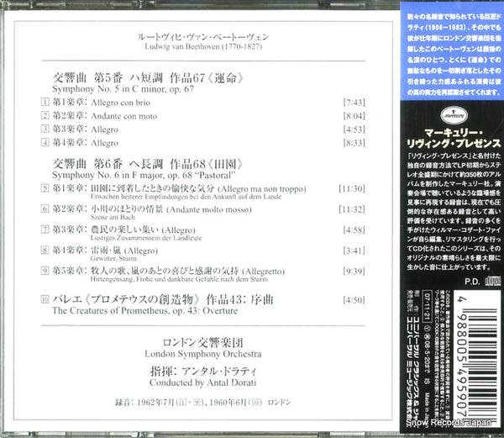Image resolution: width=504 pixels, height=438 pixels.
Task: Click the duration [7:43]
Action: tap(354, 103)
